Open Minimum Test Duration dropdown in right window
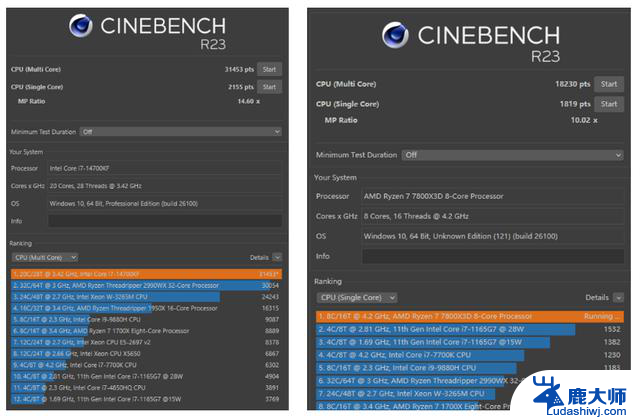The height and width of the screenshot is (418, 640). point(513,155)
